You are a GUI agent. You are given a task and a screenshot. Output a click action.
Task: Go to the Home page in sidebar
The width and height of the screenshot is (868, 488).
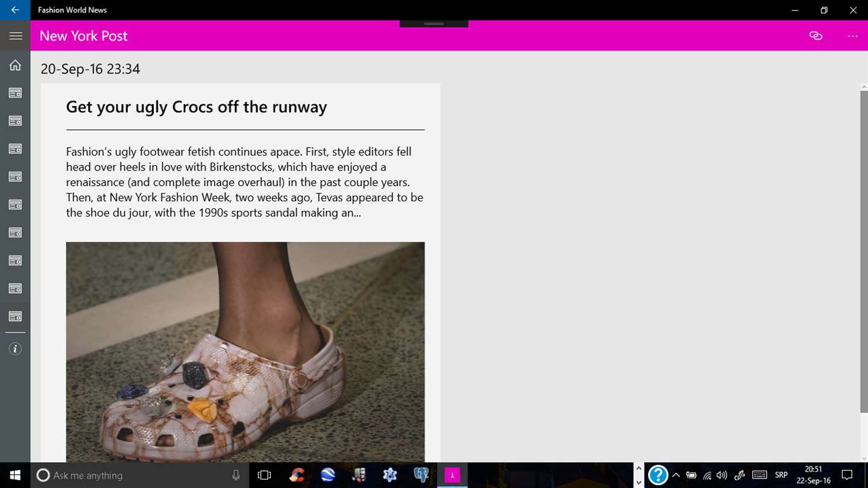pos(15,65)
